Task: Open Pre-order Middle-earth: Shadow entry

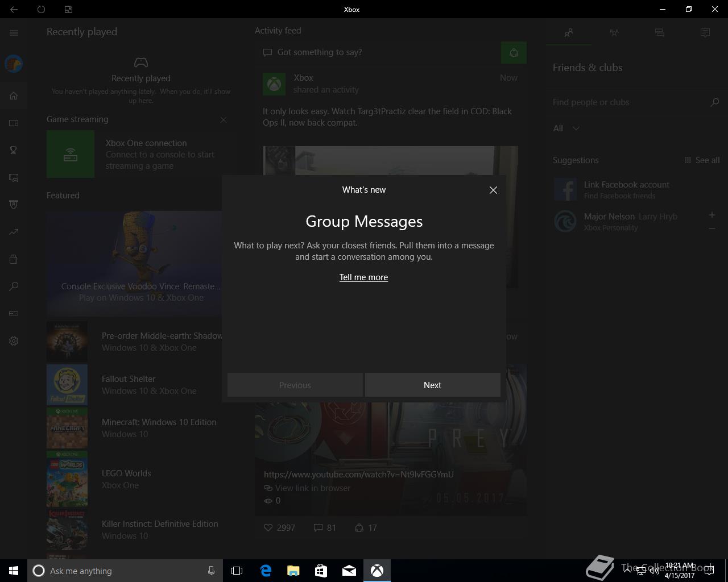Action: [x=134, y=342]
